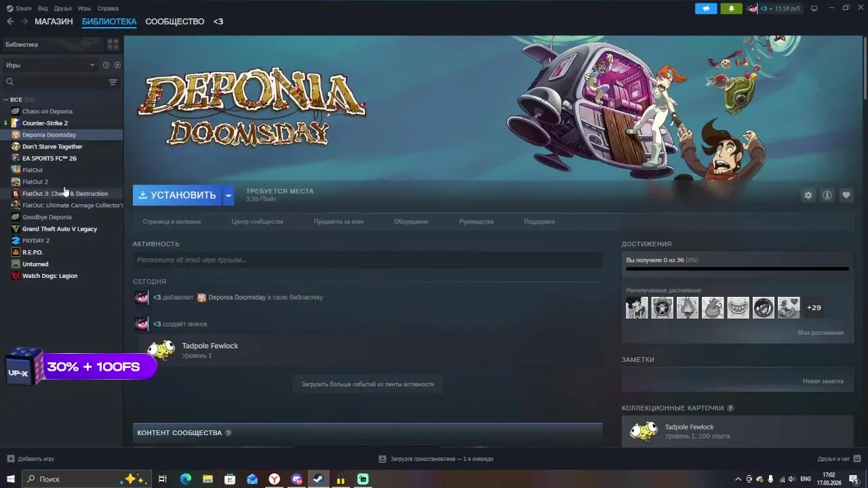Viewport: 868px width, 488px height.
Task: Click the Tadpole Fewlock badge in activity
Action: [x=161, y=350]
